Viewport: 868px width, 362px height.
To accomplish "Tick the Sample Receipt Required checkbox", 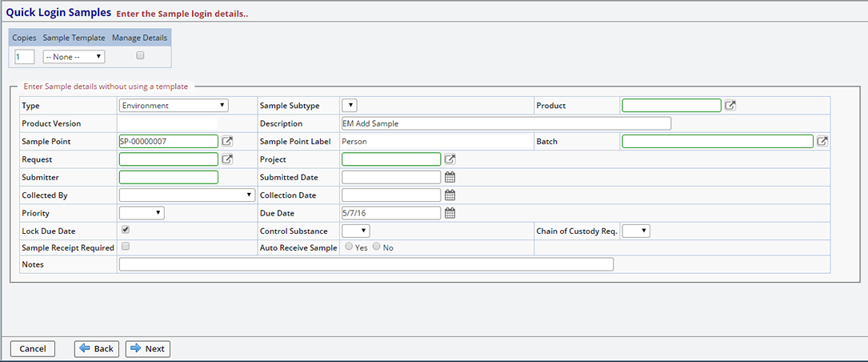I will click(124, 247).
